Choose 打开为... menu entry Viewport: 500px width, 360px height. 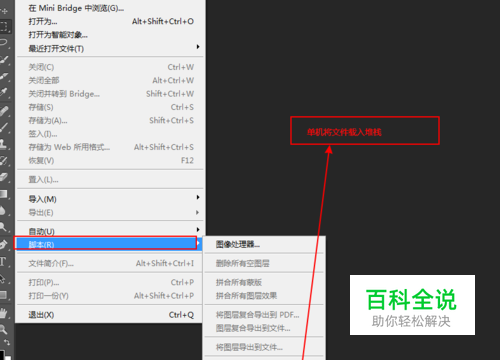109,21
